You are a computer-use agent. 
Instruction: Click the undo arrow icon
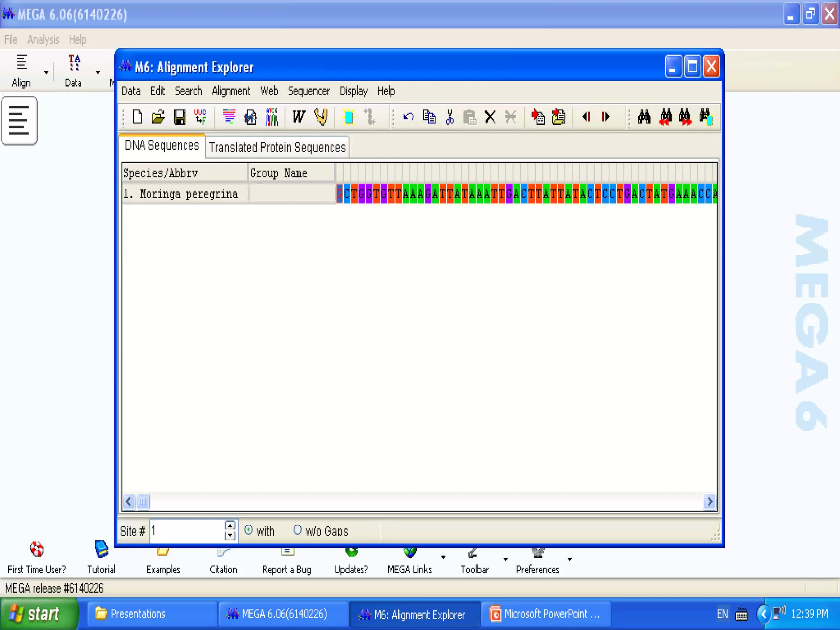[x=408, y=117]
